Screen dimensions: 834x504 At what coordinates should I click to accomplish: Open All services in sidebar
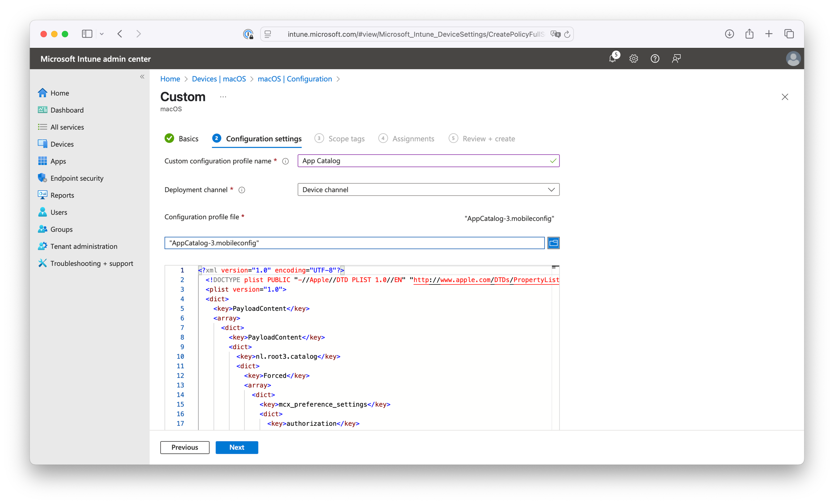67,127
